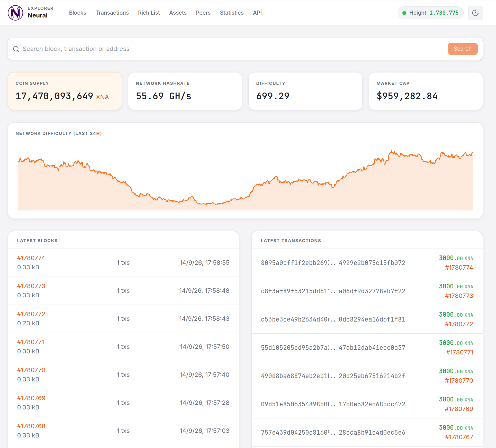Viewport: 496px width, 448px height.
Task: Open the Blocks menu item
Action: 78,13
